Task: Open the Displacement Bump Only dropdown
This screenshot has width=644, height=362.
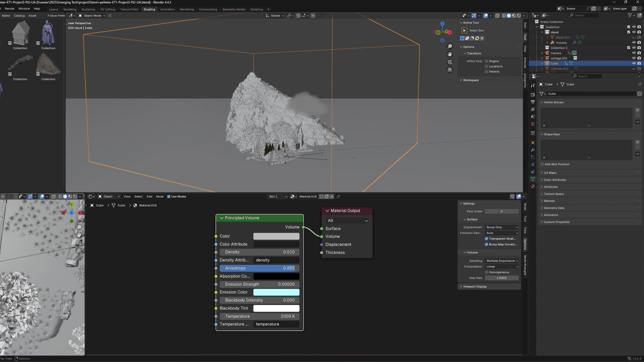Action: [502, 227]
